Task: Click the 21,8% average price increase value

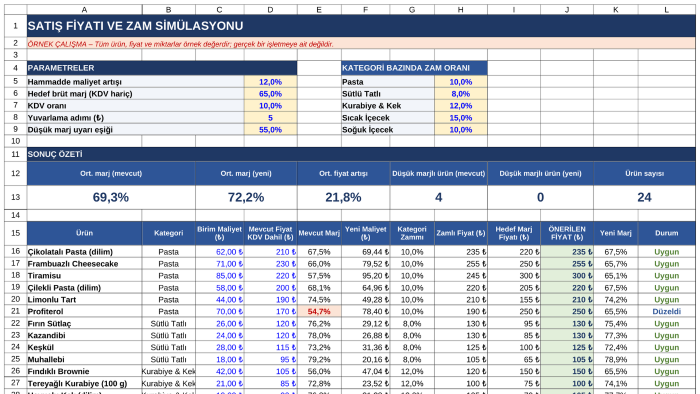Action: click(x=343, y=197)
